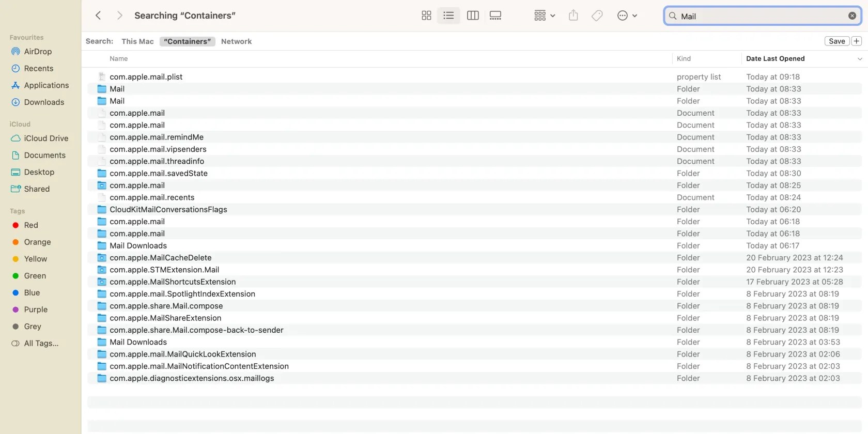Go back with the left chevron
Screen dimensions: 868x434
coord(98,16)
